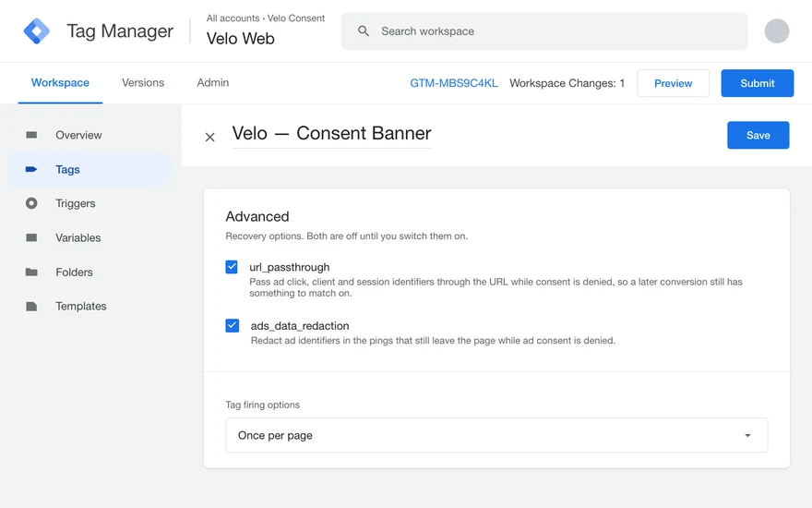
Task: Uncheck the url_passthrough checkbox
Action: pyautogui.click(x=232, y=267)
